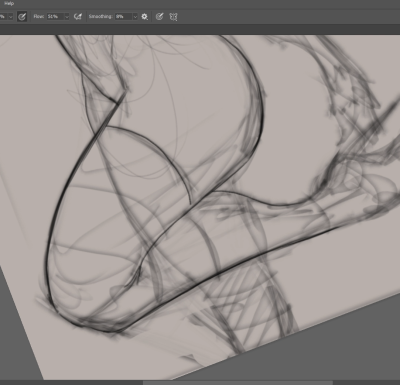The image size is (400, 385).
Task: Open the Smoothing dropdown arrow
Action: tap(135, 17)
